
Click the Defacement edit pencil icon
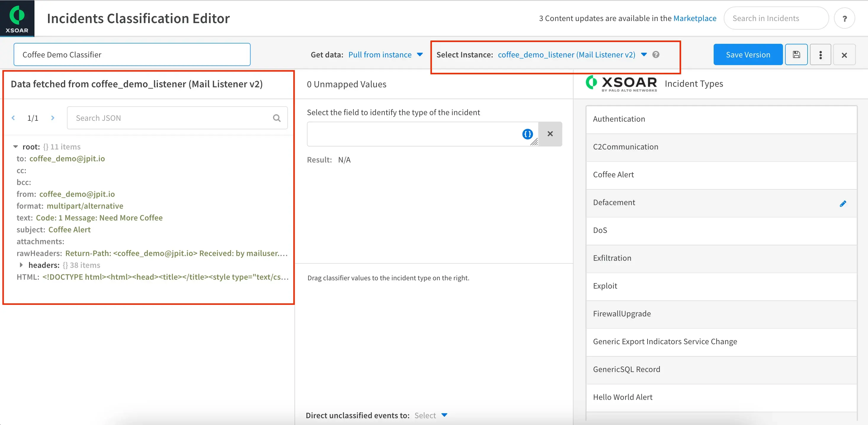click(x=843, y=204)
